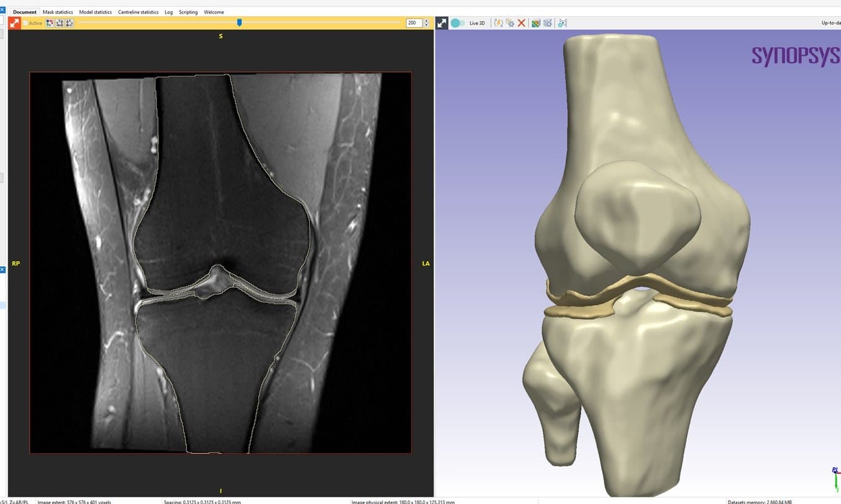841x504 pixels.
Task: Go to the Centreline statistics tab
Action: pos(138,12)
